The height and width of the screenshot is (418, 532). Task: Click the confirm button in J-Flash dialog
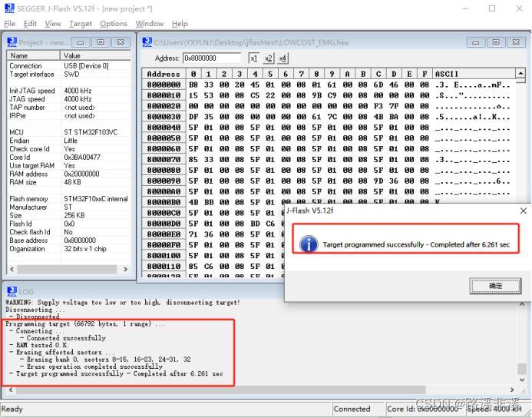click(x=495, y=286)
